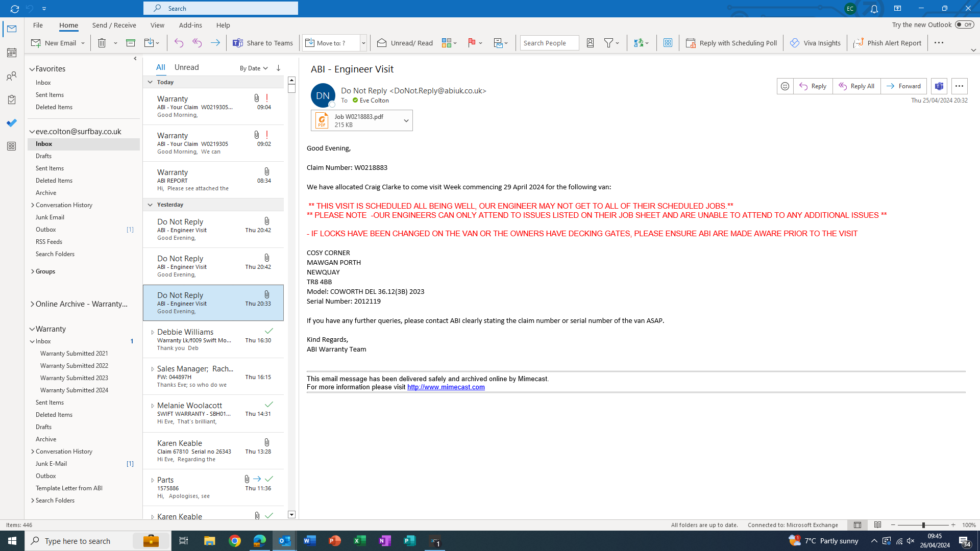Expand the Groups folder
The height and width of the screenshot is (551, 980).
(x=33, y=271)
